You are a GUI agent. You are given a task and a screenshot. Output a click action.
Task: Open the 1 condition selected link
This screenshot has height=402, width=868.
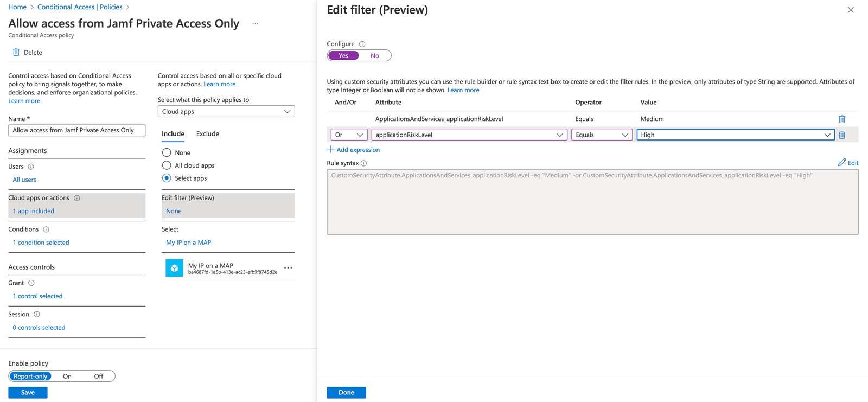41,243
